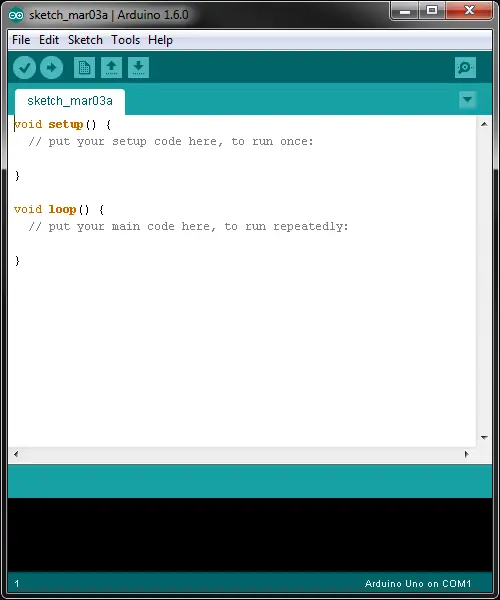Create a new sketch with the New icon
This screenshot has width=500, height=600.
point(84,68)
